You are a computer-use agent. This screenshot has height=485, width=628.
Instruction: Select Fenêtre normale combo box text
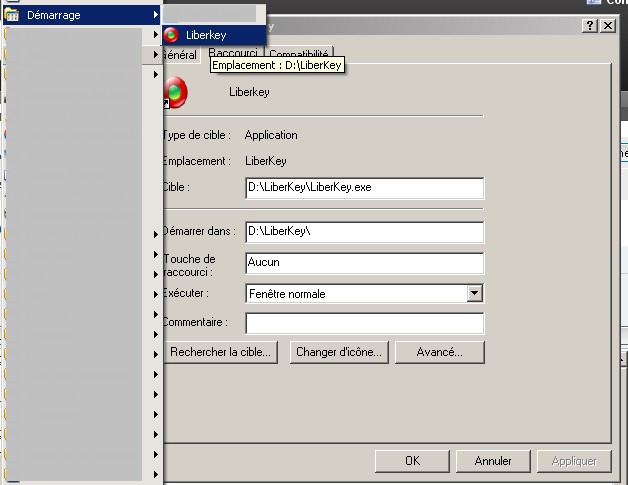287,294
